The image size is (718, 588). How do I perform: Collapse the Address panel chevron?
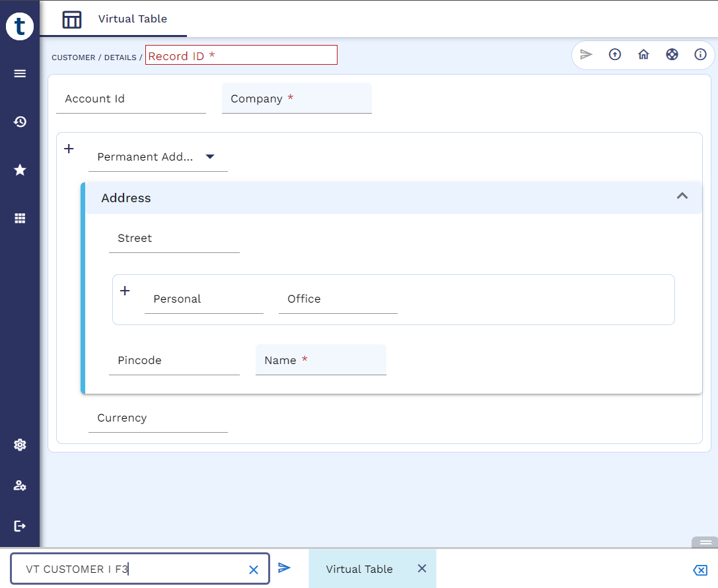point(682,196)
